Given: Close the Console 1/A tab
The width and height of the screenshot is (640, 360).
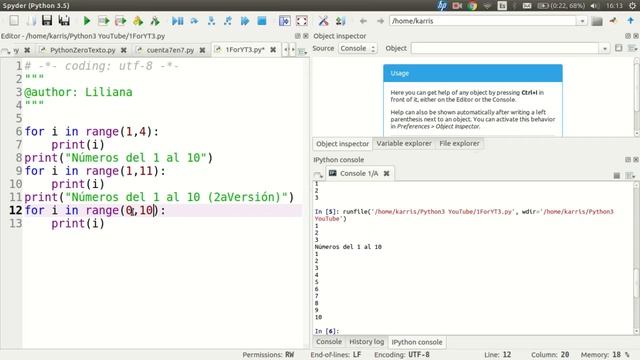Looking at the screenshot, I should 387,173.
